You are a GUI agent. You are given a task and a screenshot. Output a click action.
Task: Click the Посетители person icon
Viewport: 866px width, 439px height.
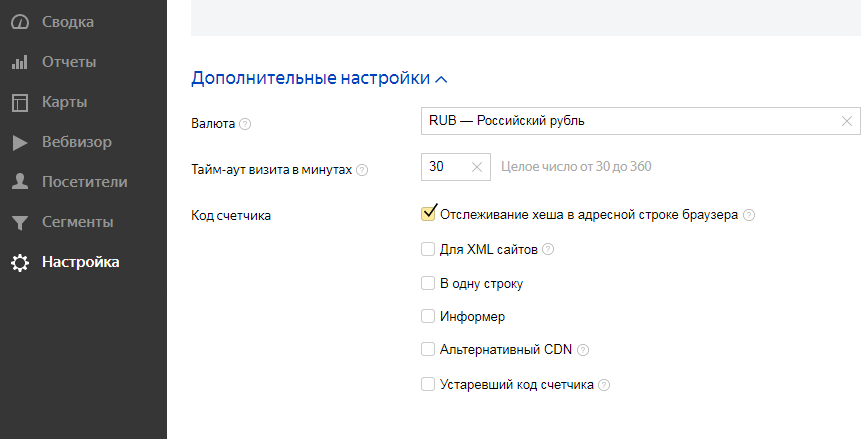pos(20,182)
